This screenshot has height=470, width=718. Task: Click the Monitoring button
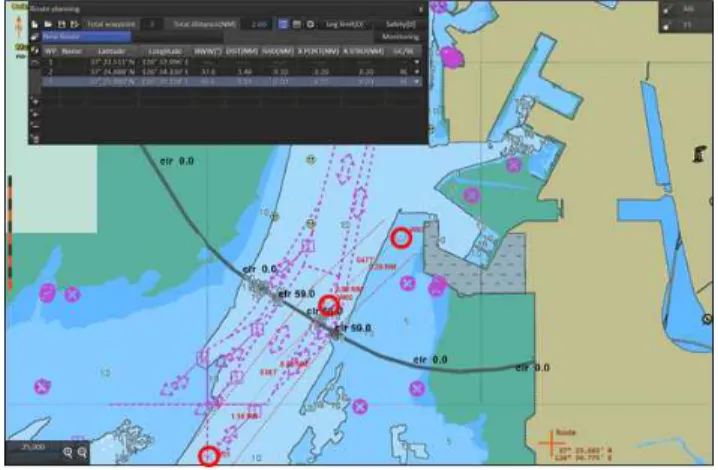(401, 37)
